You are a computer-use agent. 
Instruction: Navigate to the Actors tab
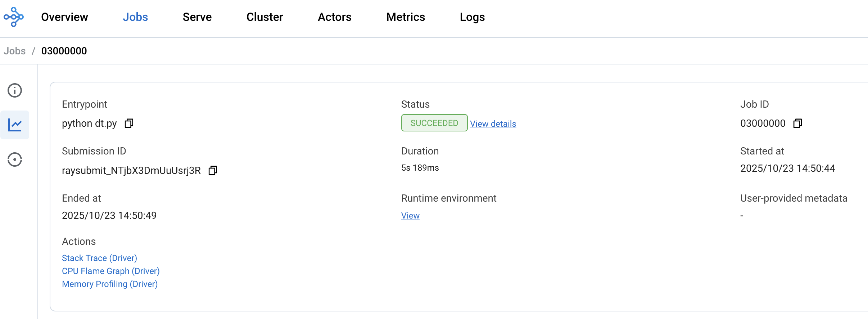point(334,17)
